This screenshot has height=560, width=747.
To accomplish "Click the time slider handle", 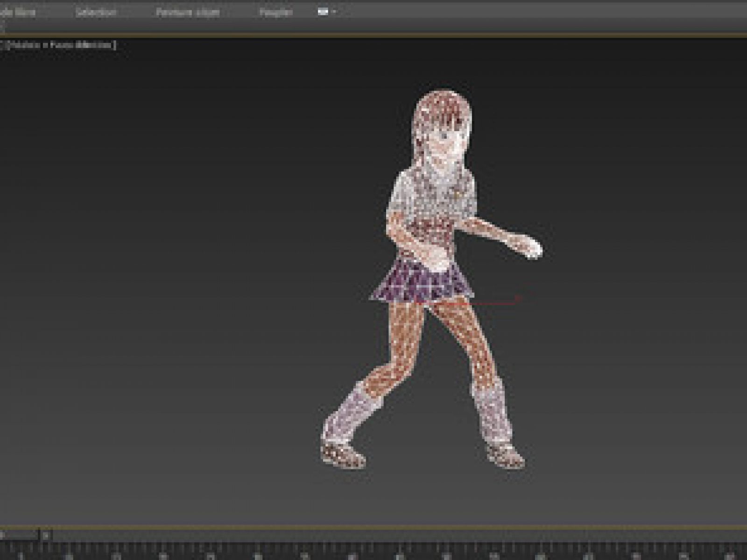I will [x=19, y=535].
